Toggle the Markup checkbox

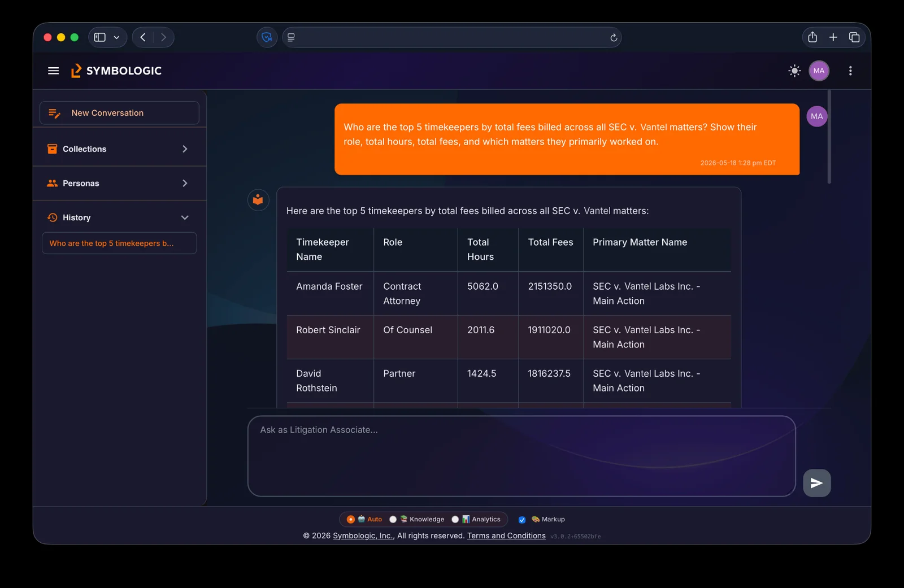click(522, 520)
